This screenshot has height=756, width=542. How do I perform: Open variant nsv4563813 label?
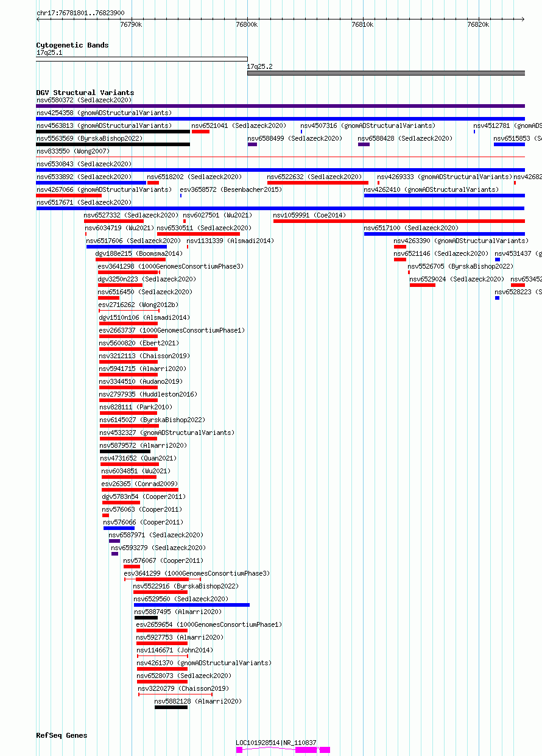pyautogui.click(x=104, y=125)
